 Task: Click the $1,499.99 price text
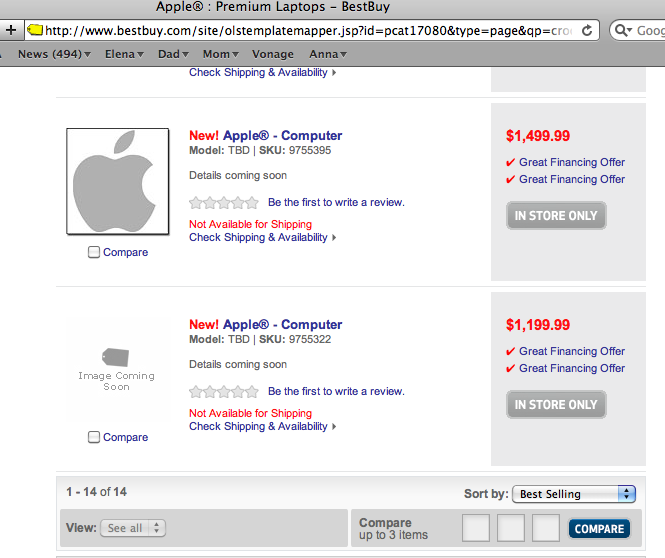[538, 136]
